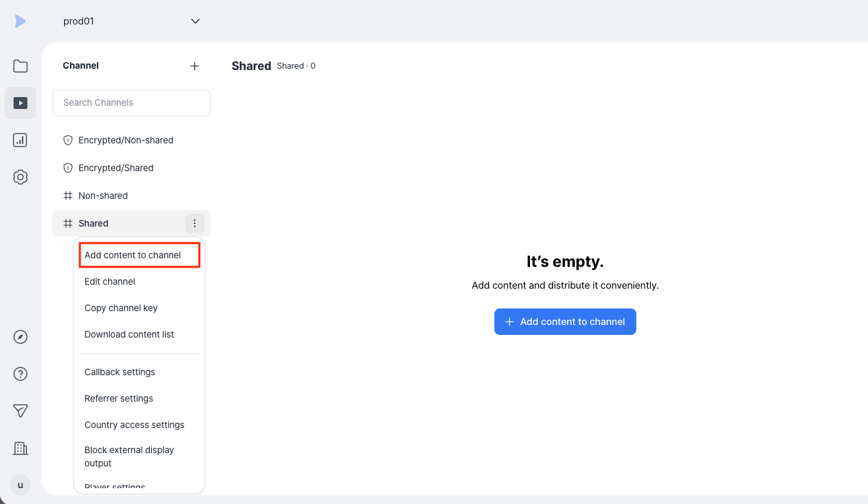
Task: Click the plus icon beside Channel
Action: tap(195, 66)
